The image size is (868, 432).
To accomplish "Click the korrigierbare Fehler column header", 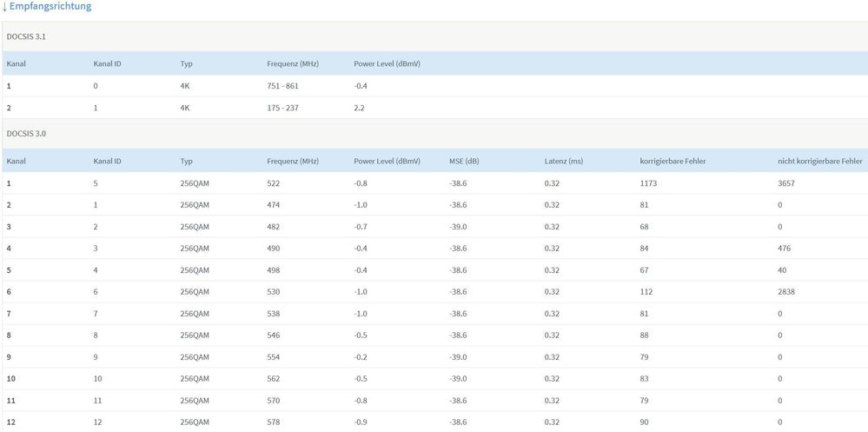I will tap(673, 161).
